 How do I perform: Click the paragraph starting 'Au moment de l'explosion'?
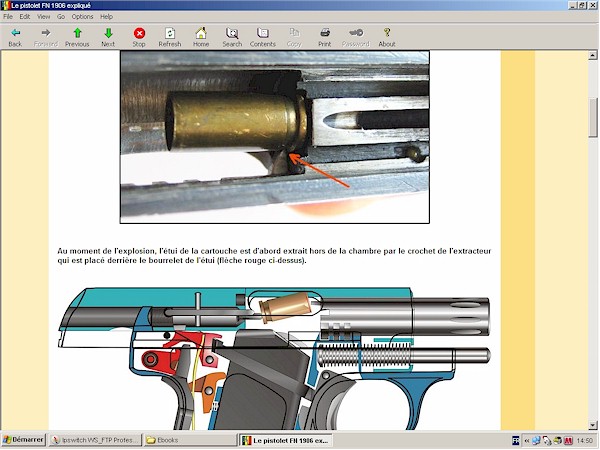coord(274,256)
